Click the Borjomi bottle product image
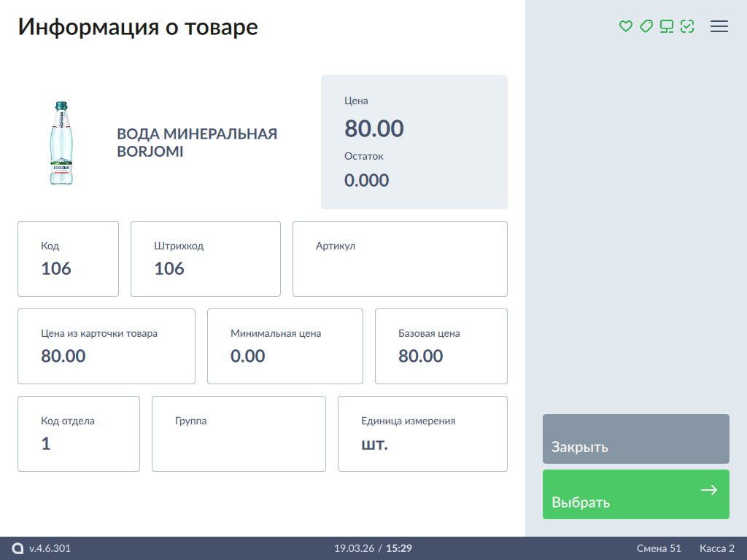This screenshot has height=560, width=747. tap(61, 143)
